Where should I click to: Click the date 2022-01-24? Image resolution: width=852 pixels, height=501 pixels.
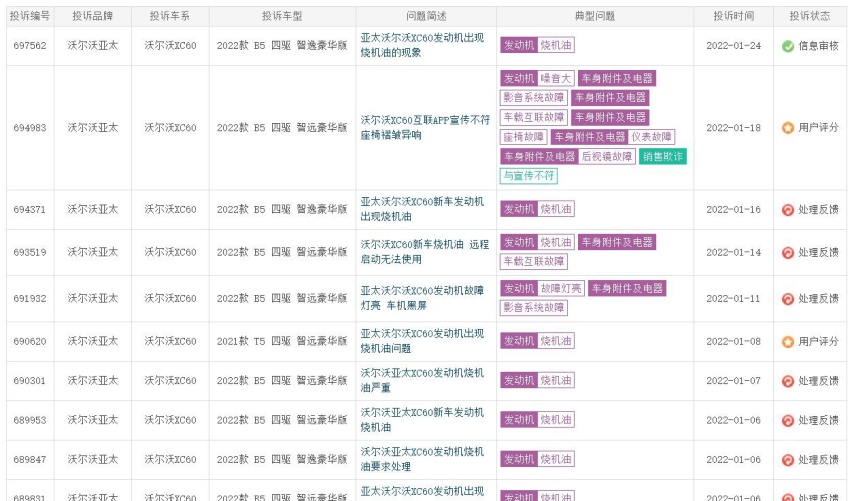point(734,46)
